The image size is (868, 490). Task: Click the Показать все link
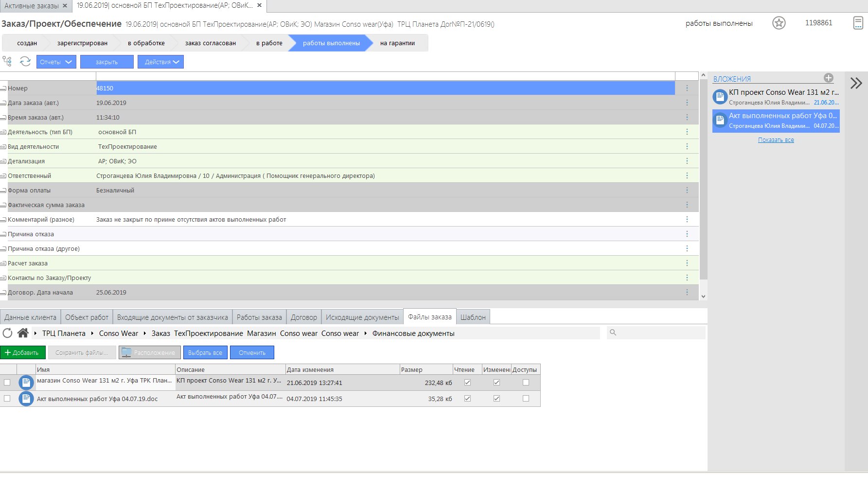776,140
